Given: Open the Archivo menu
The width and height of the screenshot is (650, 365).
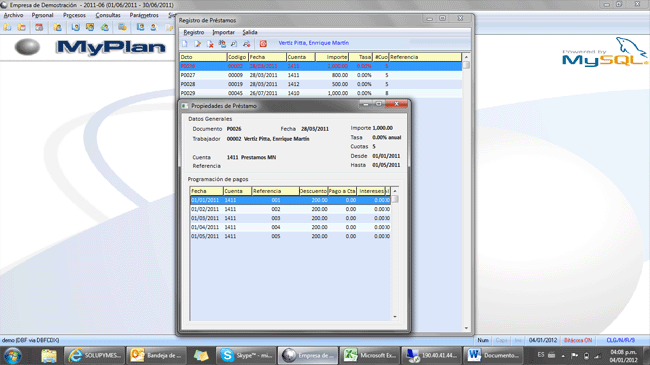Looking at the screenshot, I should tap(13, 15).
